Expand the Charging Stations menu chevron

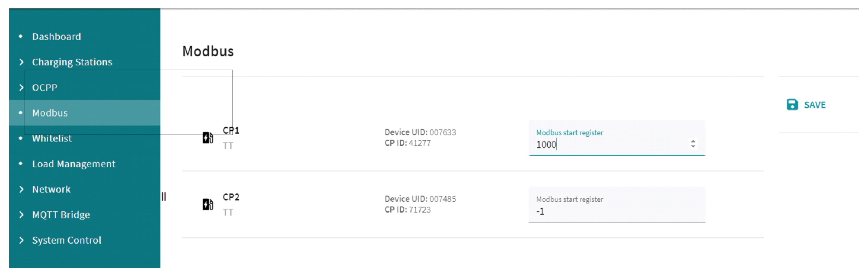coord(21,62)
